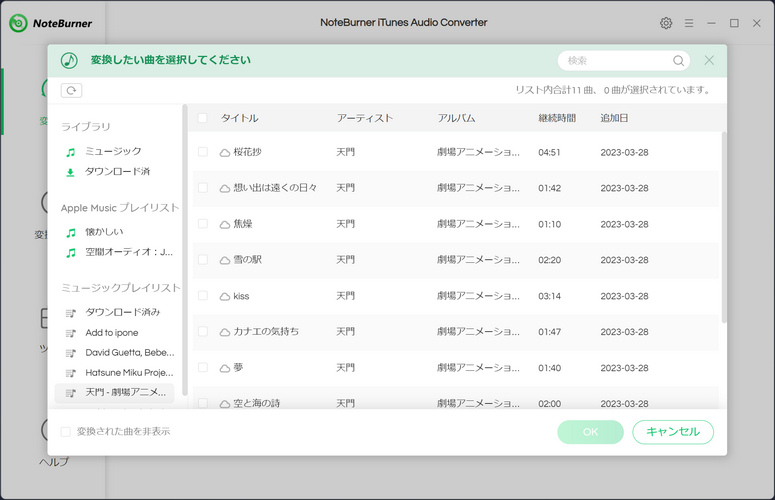Open the 空間オーディオ playlist
The width and height of the screenshot is (775, 500).
point(129,252)
